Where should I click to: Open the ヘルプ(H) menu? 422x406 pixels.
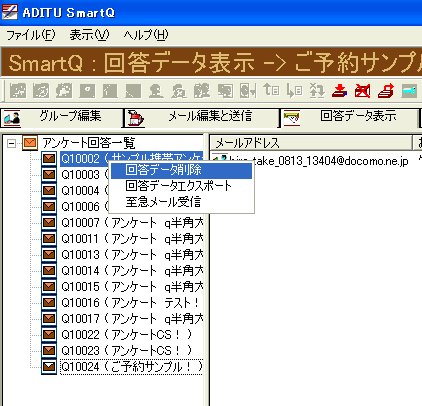point(146,35)
